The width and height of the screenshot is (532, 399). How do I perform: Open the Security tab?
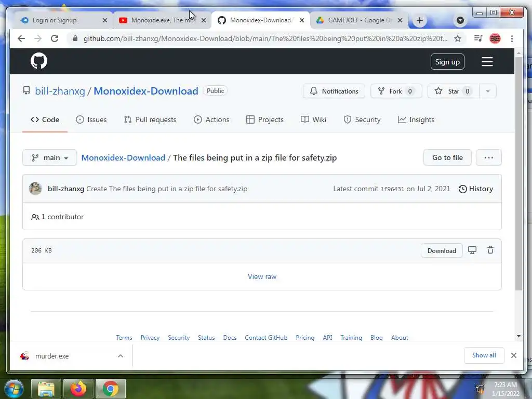click(362, 119)
